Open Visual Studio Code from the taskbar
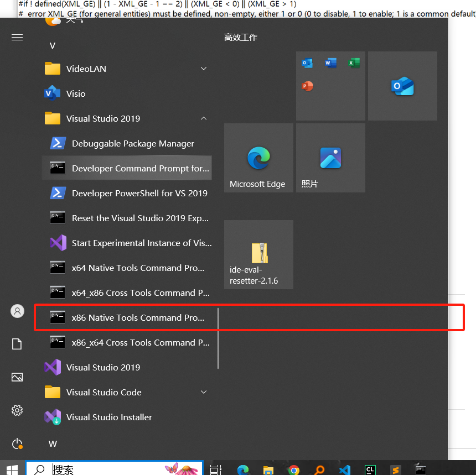The width and height of the screenshot is (476, 475). 345,470
